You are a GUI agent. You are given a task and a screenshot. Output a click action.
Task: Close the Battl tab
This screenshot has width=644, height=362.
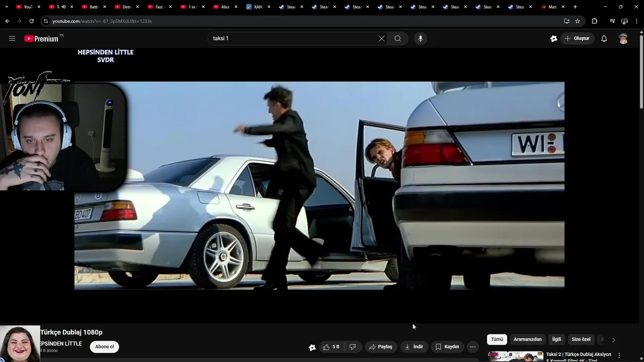pyautogui.click(x=104, y=7)
